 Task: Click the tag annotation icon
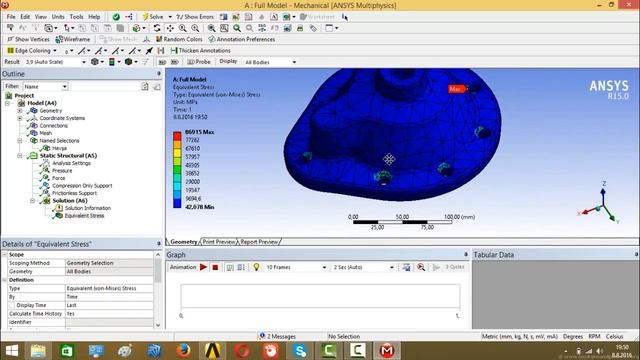click(313, 28)
